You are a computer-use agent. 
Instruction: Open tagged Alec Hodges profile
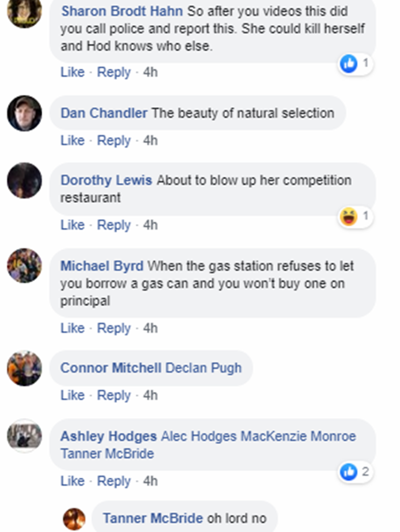(198, 436)
